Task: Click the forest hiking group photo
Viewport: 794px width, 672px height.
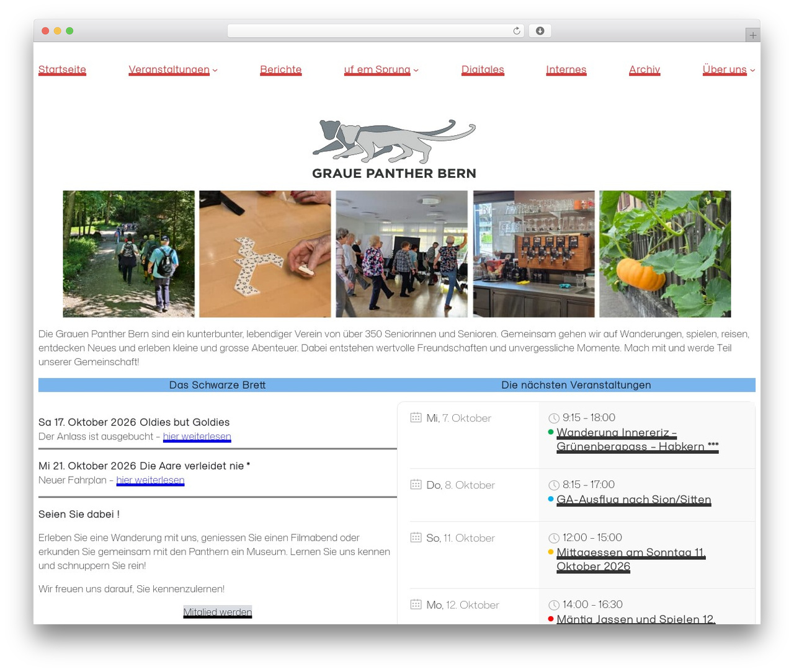Action: (128, 254)
